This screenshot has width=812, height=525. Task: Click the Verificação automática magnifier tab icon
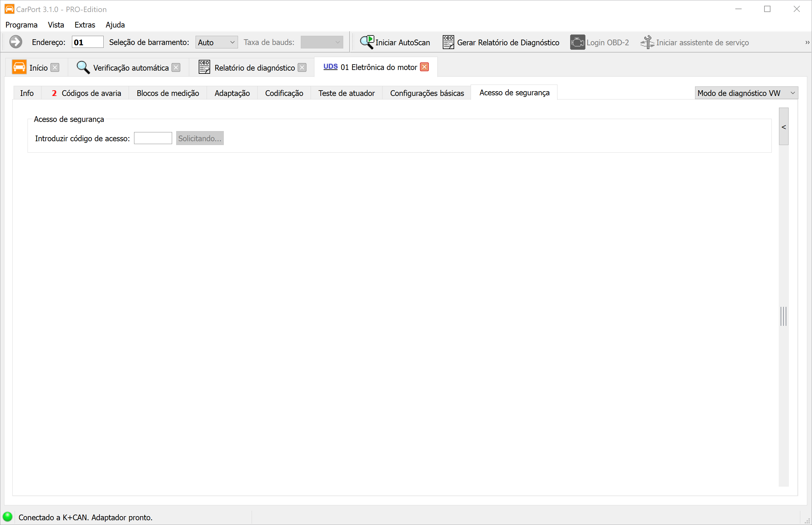coord(83,67)
